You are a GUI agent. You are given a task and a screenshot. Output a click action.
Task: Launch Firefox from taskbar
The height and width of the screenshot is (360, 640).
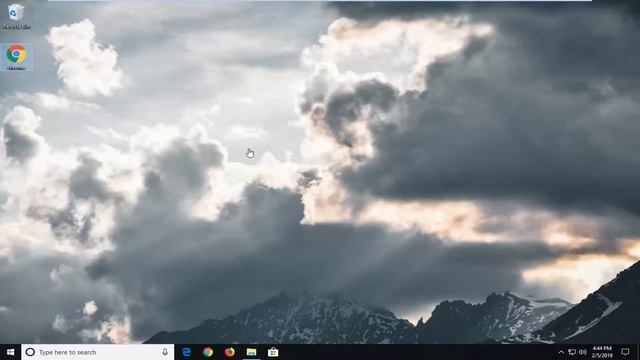[230, 352]
